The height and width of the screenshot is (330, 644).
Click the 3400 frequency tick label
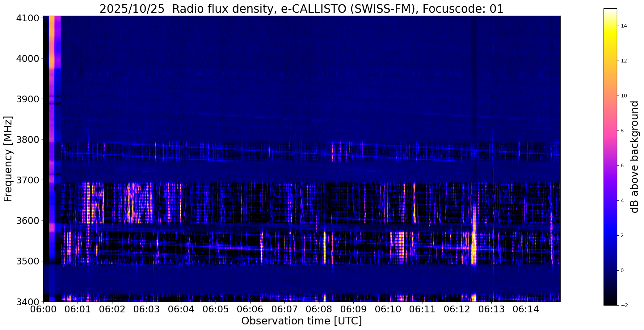pos(27,302)
